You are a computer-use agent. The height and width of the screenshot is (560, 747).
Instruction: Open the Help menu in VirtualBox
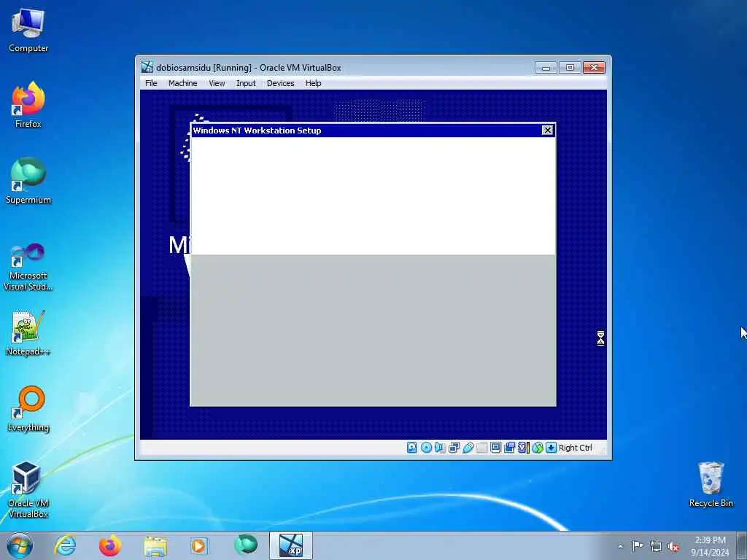(x=314, y=83)
